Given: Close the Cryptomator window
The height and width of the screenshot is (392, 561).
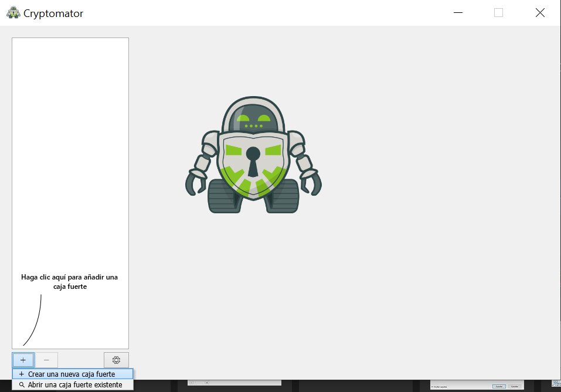Looking at the screenshot, I should (x=540, y=13).
